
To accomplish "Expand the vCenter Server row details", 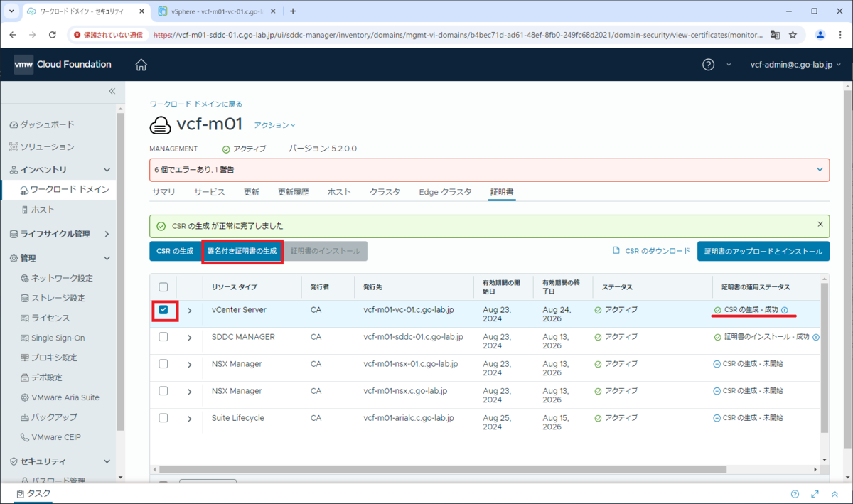I will click(x=190, y=311).
